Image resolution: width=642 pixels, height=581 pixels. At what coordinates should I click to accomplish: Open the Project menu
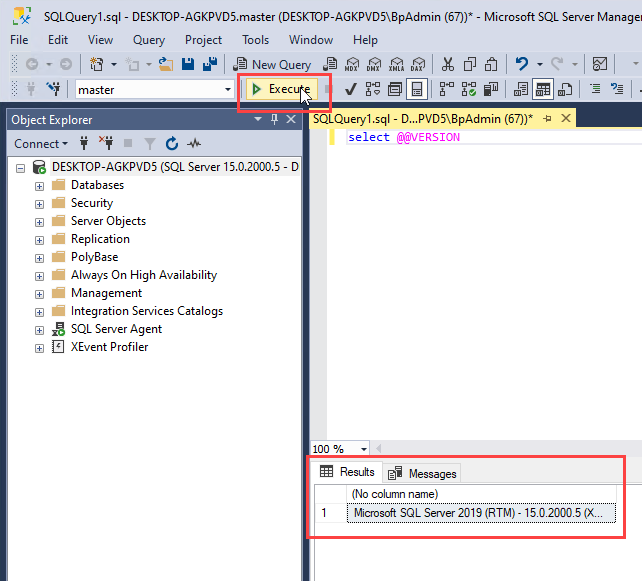203,40
